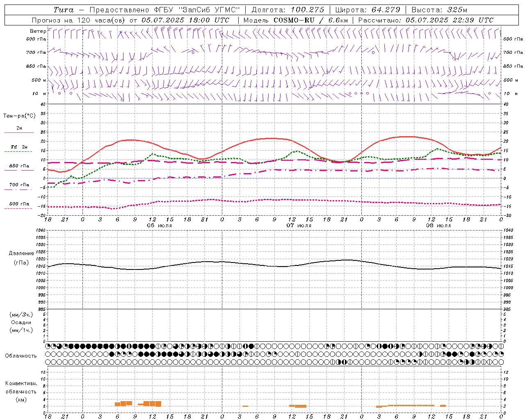The height and width of the screenshot is (420, 525).
Task: Click the station name Tura in header
Action: point(64,10)
